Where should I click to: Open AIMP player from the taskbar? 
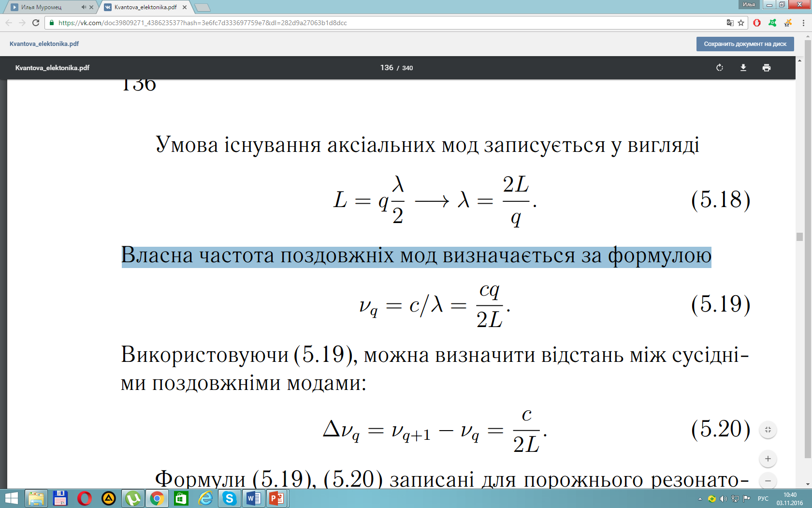pos(109,498)
